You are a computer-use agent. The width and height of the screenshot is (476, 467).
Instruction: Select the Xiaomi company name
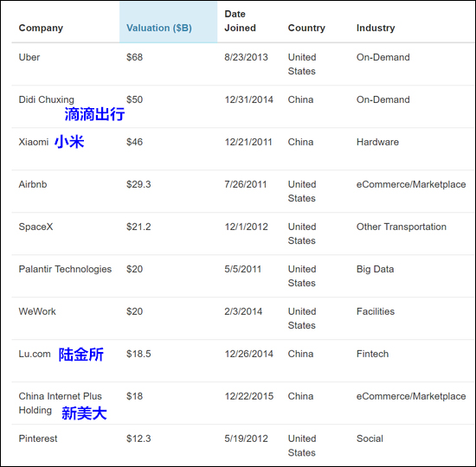tap(34, 142)
